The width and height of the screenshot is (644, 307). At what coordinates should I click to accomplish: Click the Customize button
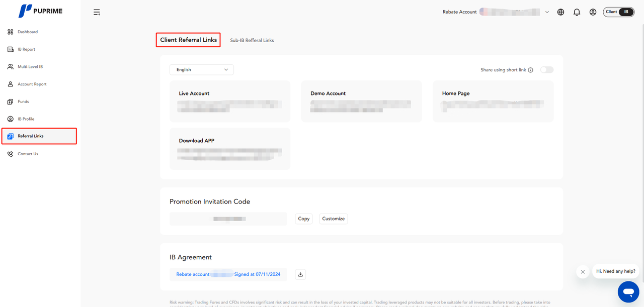[333, 219]
